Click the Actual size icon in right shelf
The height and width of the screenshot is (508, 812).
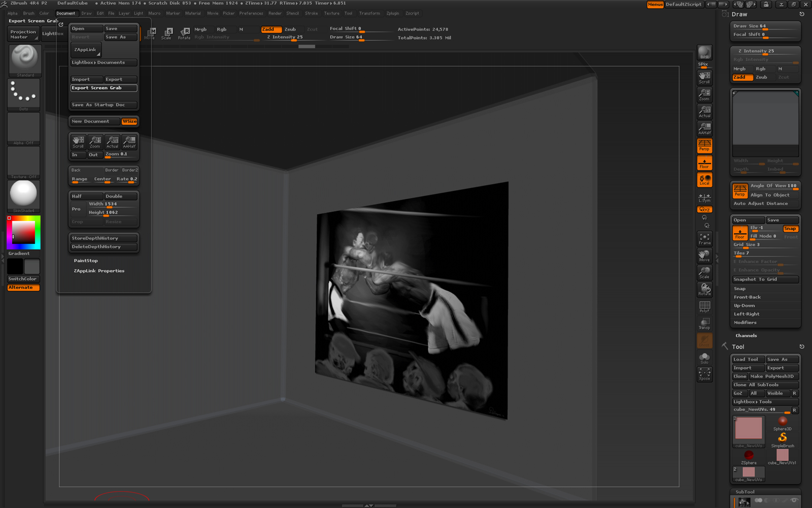coord(704,112)
